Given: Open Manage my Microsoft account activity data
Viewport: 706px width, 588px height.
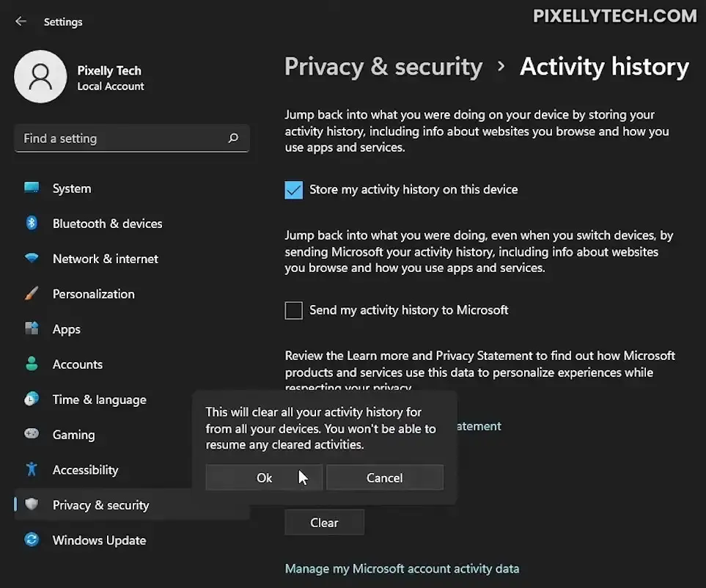Looking at the screenshot, I should (x=402, y=569).
